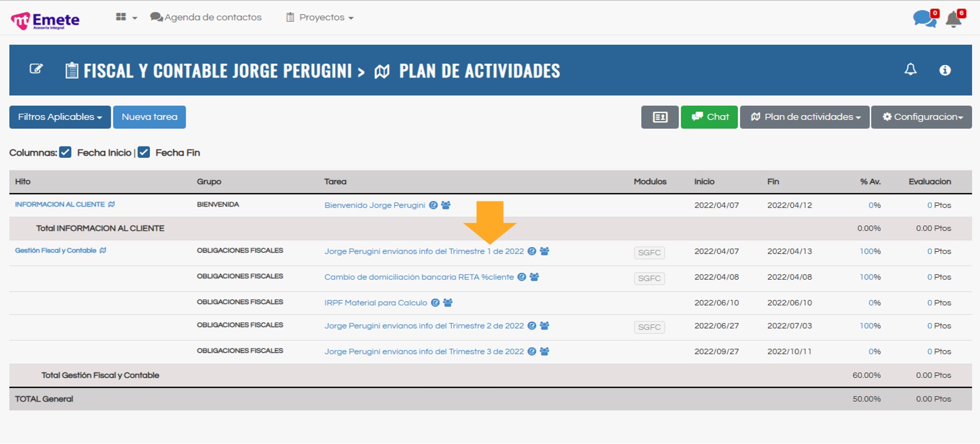The height and width of the screenshot is (444, 980).
Task: Open the notifications bell with red badge
Action: click(954, 19)
